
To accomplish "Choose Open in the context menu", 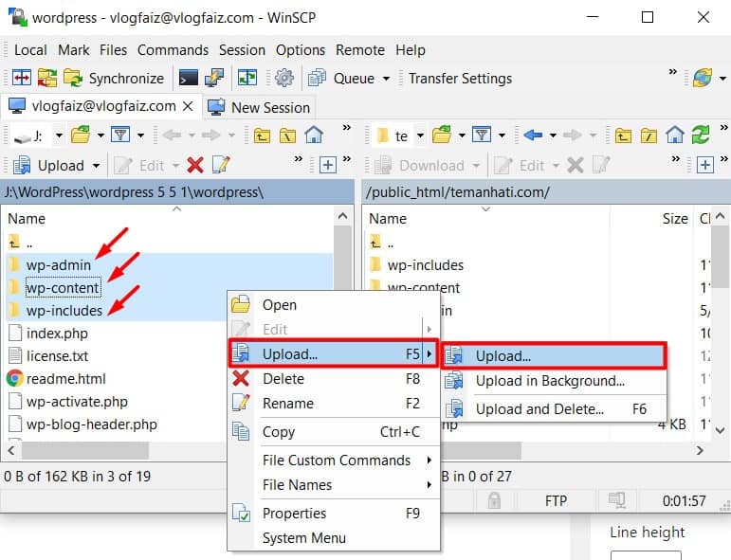I will coord(334,305).
